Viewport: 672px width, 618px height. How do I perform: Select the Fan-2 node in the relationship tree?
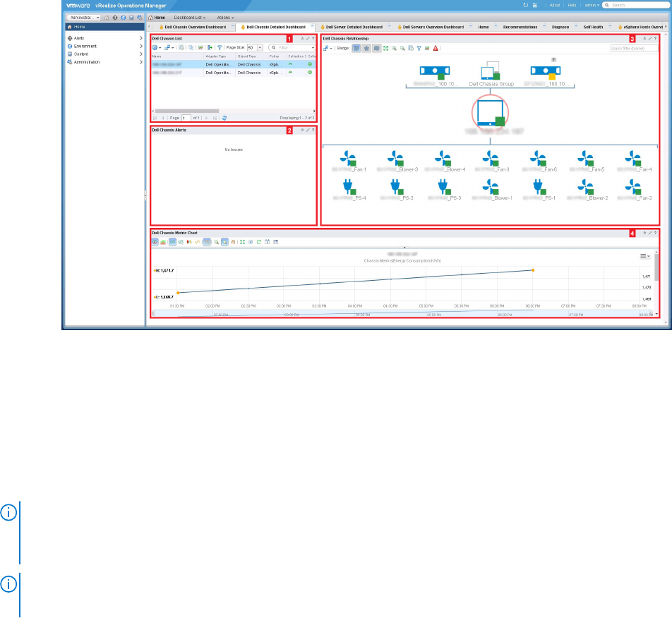tap(635, 190)
